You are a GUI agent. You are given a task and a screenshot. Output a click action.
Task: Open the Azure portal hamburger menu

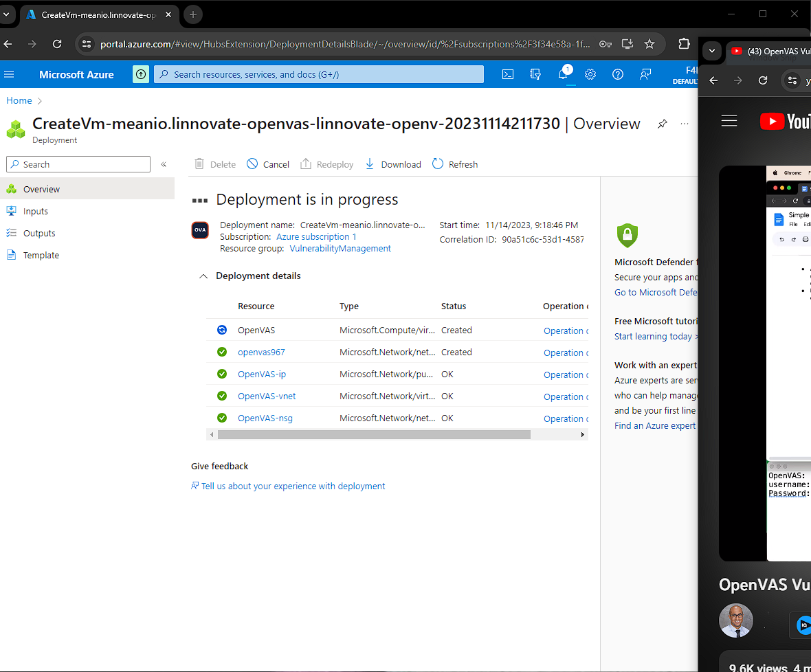pyautogui.click(x=9, y=74)
